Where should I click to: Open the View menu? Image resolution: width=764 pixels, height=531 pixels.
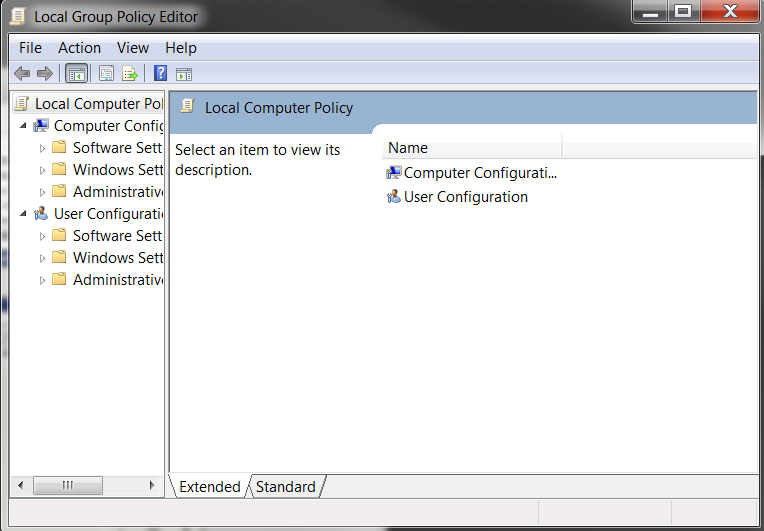(132, 48)
